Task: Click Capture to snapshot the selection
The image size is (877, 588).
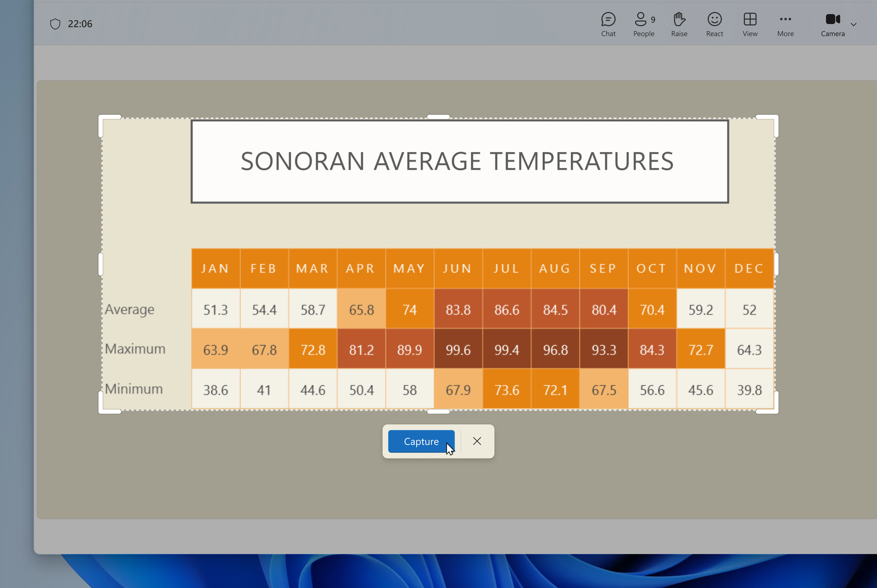Action: point(420,441)
